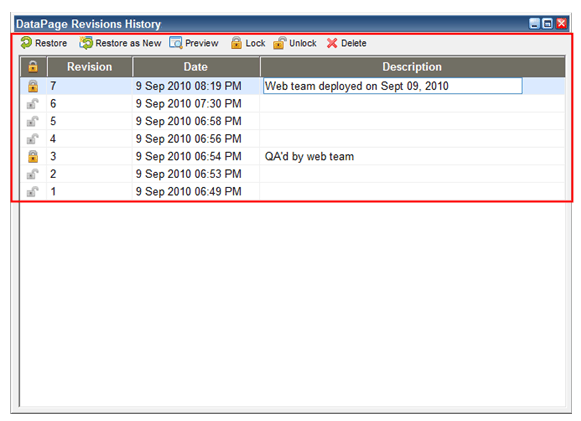Viewport: 581px width, 421px height.
Task: Click the lock column header icon
Action: 33,67
